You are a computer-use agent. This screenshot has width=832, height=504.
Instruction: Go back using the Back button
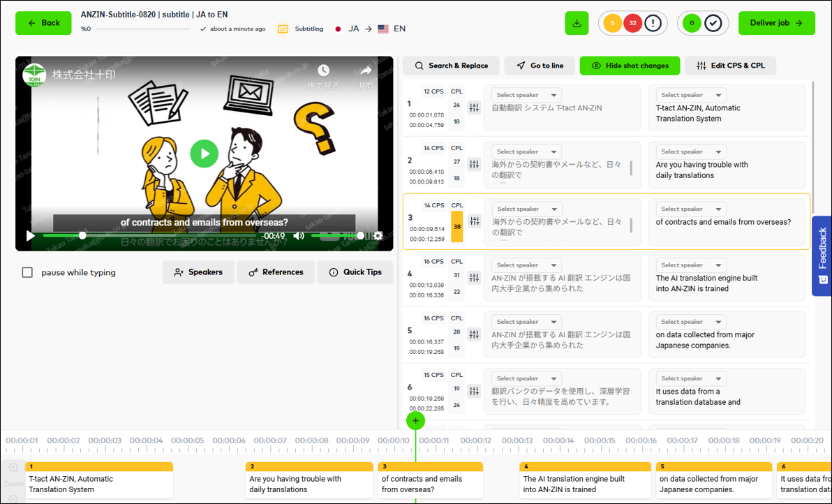[x=43, y=23]
